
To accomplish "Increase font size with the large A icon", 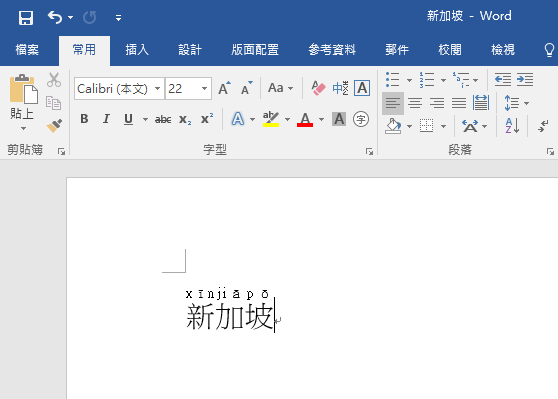I will pos(224,88).
